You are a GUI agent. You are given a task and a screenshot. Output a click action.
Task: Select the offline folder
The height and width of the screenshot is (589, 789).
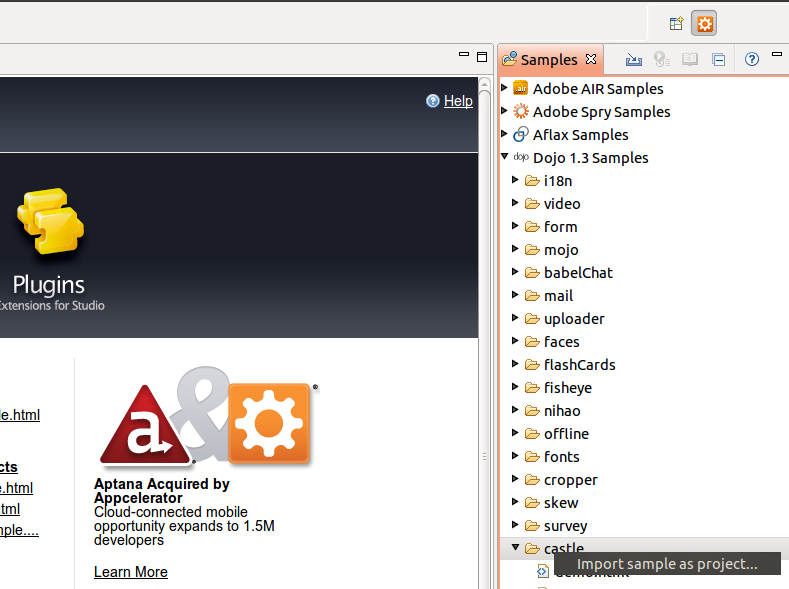[x=566, y=434]
